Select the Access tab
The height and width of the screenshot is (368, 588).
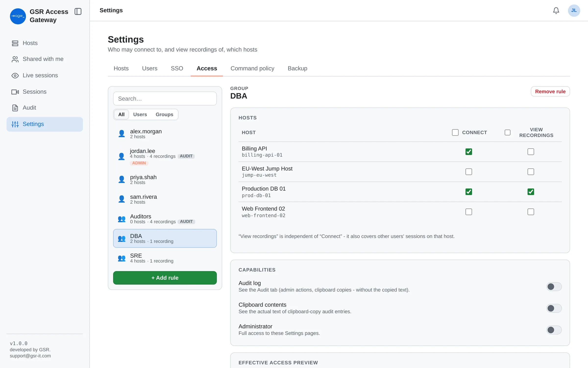click(x=207, y=68)
